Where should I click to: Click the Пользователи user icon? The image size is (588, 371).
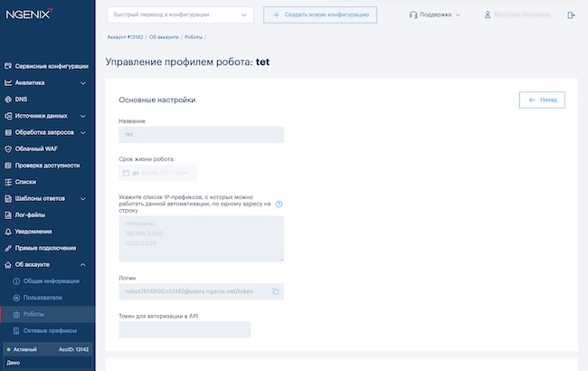[16, 298]
